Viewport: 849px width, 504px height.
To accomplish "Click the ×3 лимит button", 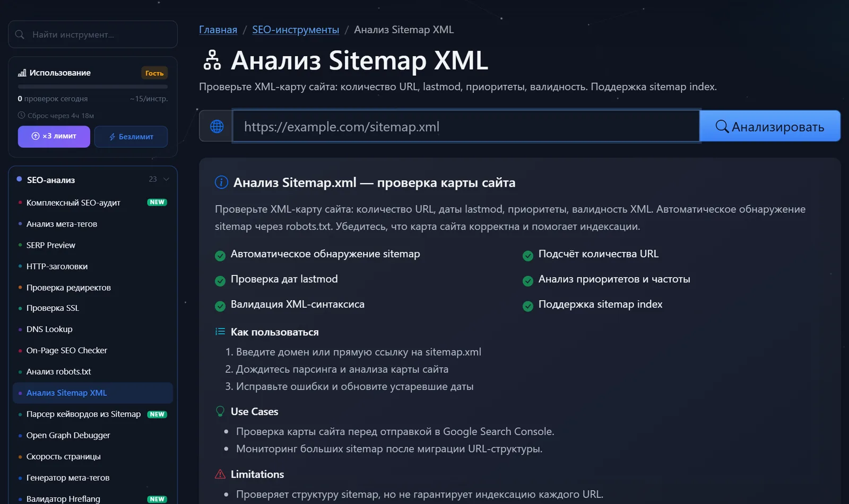I will 54,136.
